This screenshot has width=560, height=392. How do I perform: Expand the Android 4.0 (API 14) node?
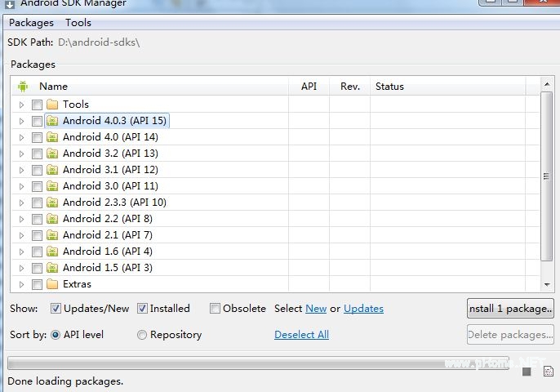[21, 137]
